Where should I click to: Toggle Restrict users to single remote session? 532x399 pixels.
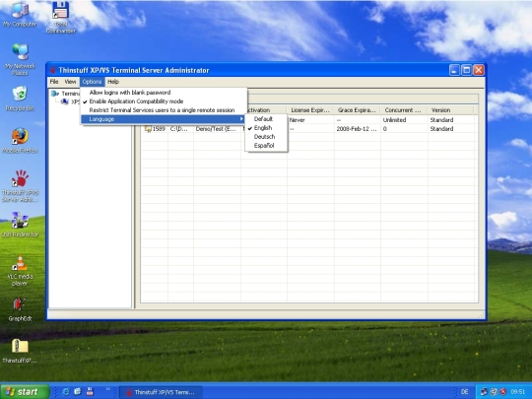point(164,110)
